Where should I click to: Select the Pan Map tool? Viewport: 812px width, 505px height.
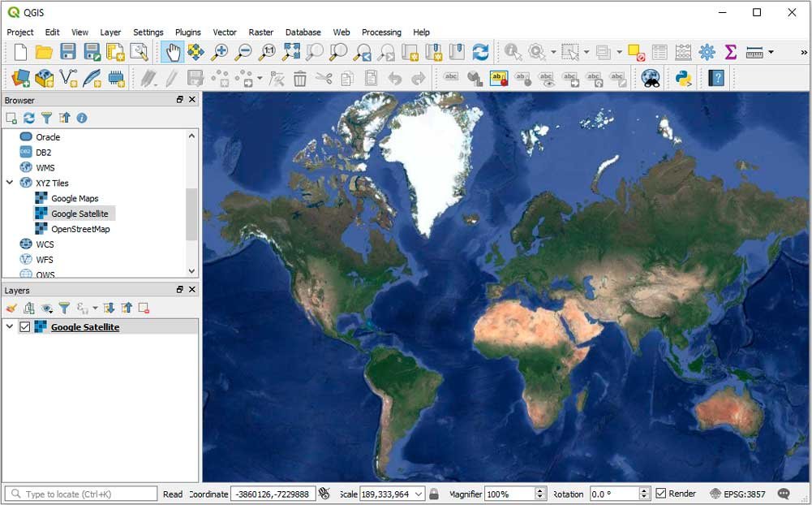click(x=173, y=51)
